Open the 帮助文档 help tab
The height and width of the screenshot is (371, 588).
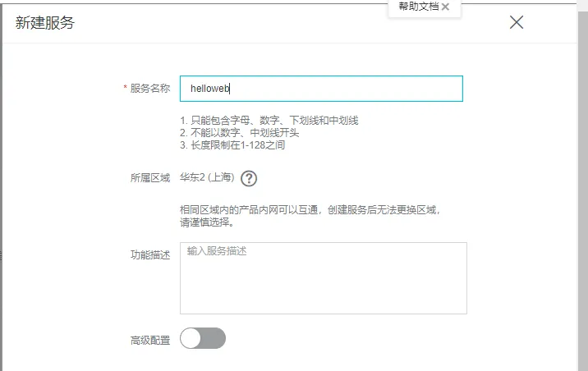(419, 7)
